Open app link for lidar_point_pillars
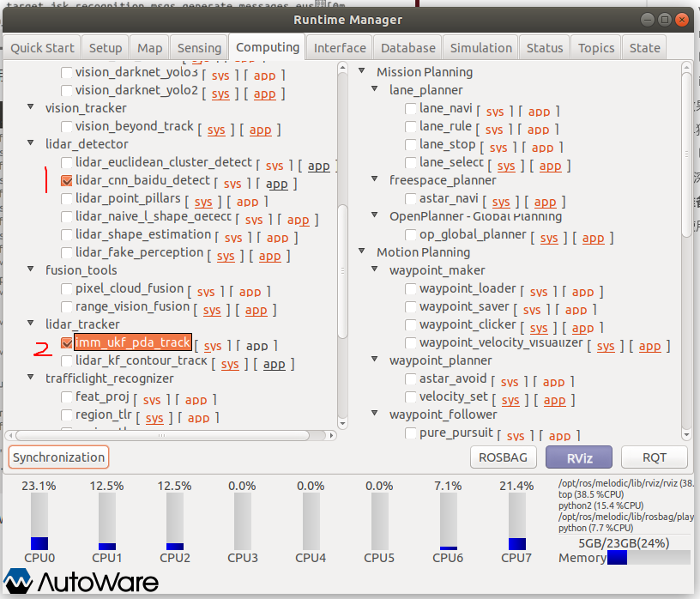 tap(247, 202)
